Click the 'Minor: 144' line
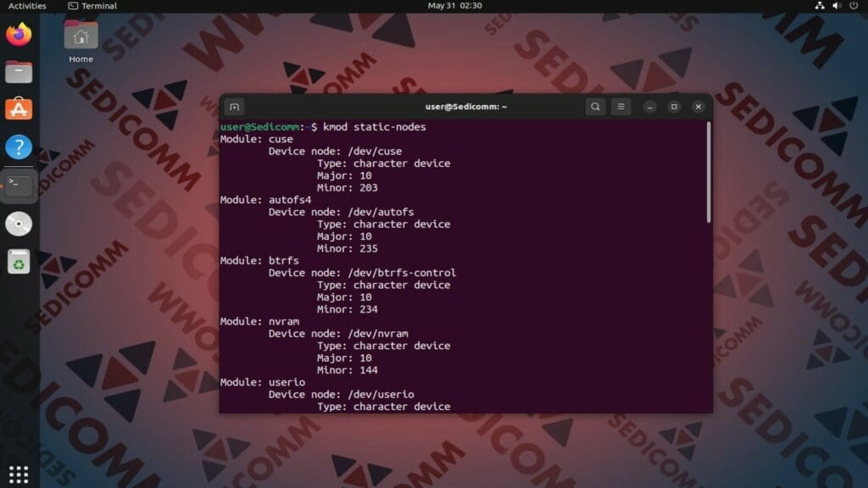The image size is (868, 488). pyautogui.click(x=347, y=370)
